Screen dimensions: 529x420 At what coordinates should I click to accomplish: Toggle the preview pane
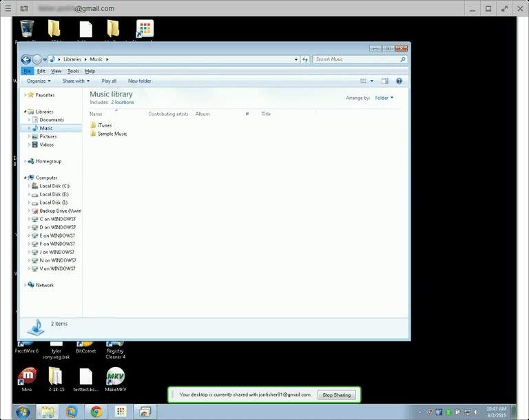pos(385,81)
